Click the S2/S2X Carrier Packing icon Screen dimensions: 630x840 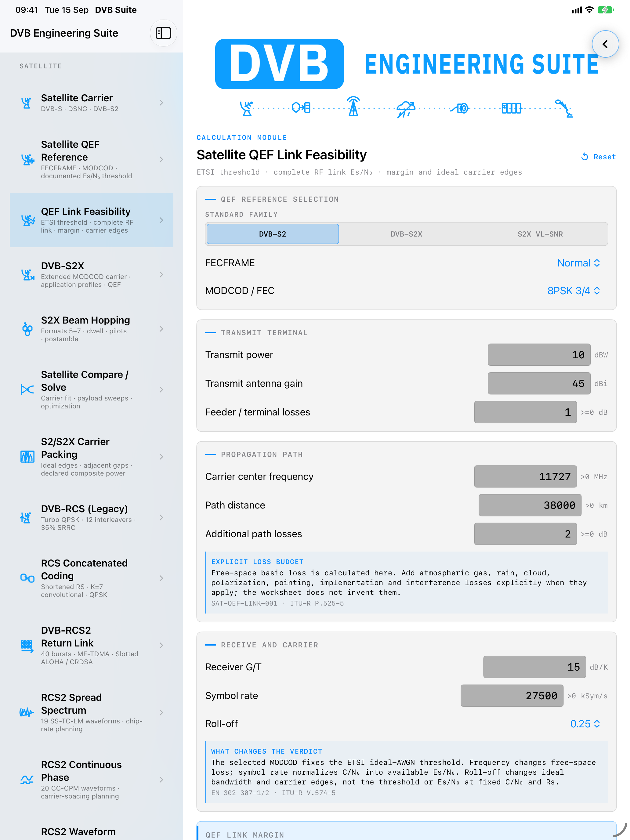coord(27,456)
